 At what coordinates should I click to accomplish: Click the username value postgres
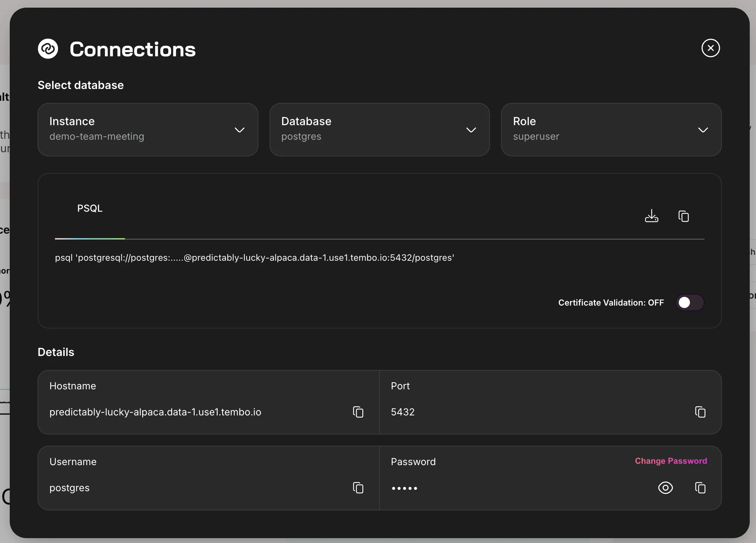[x=70, y=488]
